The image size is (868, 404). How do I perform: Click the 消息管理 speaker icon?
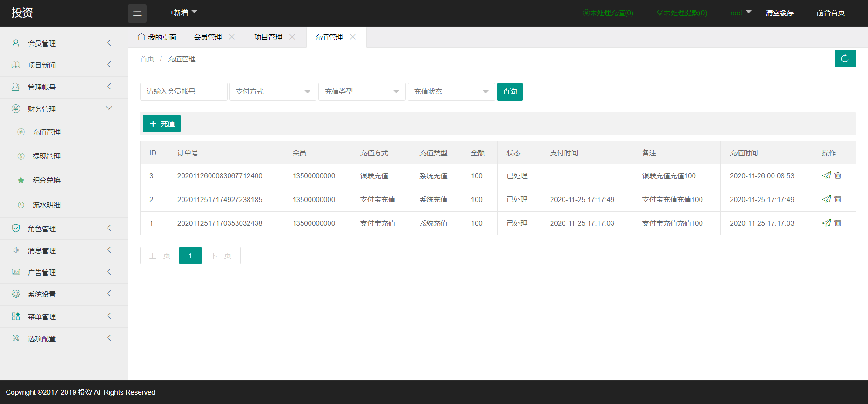16,250
